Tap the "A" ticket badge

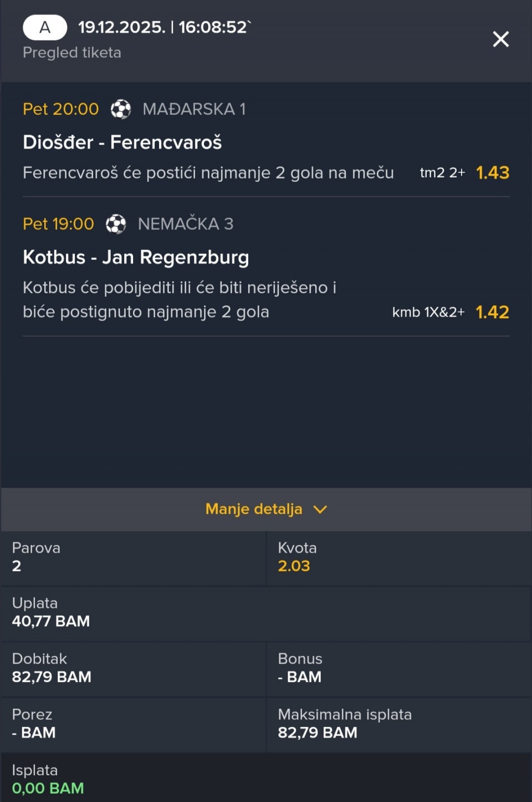[45, 27]
